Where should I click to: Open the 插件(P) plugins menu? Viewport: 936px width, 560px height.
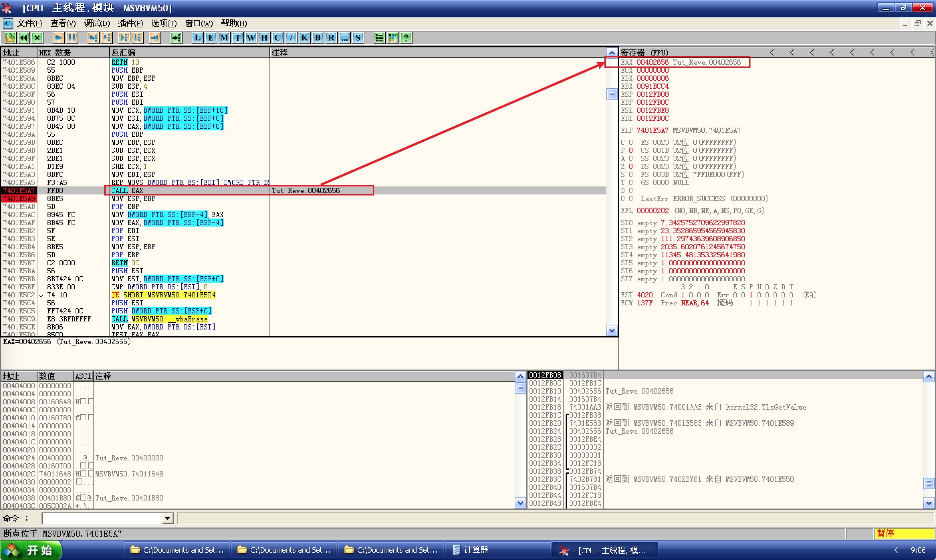130,23
